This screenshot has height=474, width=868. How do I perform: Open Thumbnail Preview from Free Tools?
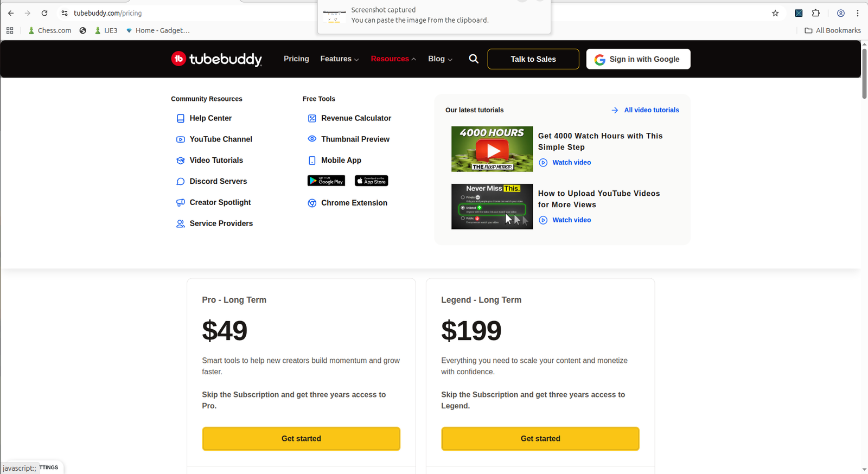coord(355,139)
